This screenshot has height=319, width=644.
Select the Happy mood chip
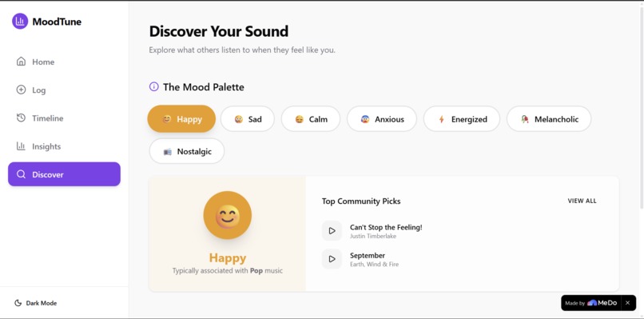coord(181,119)
